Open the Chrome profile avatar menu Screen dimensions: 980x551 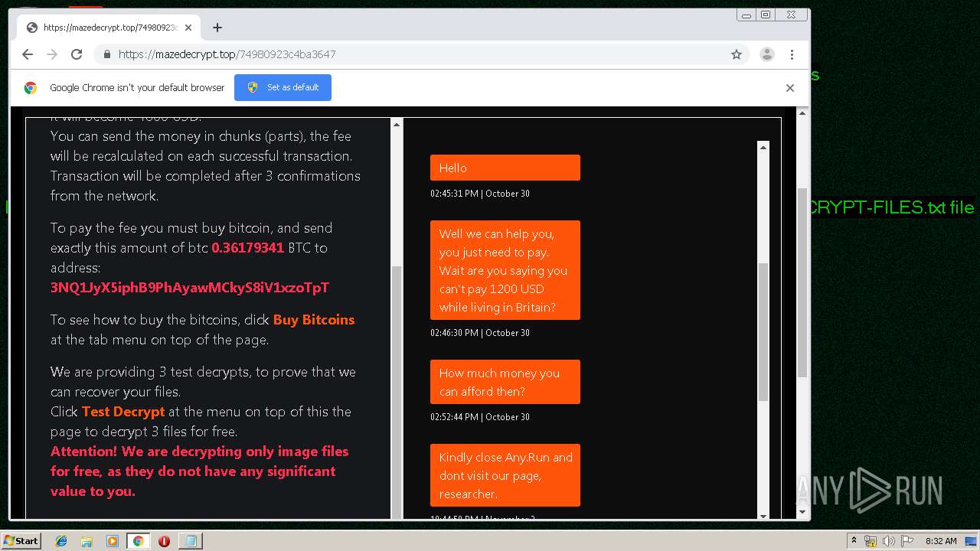coord(766,54)
